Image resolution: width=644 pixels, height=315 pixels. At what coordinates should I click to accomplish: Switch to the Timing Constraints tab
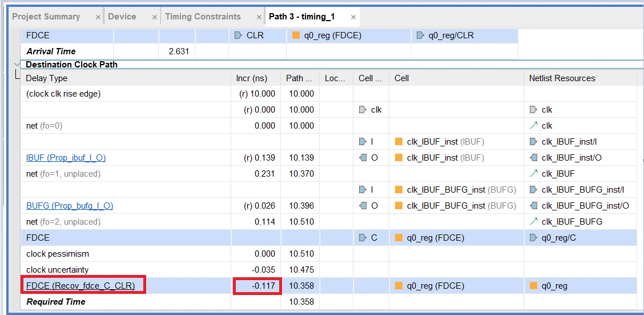[x=203, y=17]
